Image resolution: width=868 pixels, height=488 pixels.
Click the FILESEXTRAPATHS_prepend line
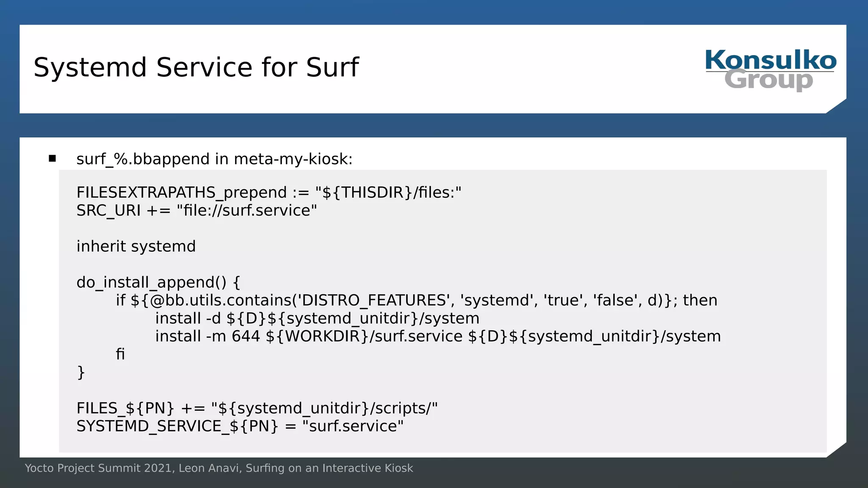(268, 193)
